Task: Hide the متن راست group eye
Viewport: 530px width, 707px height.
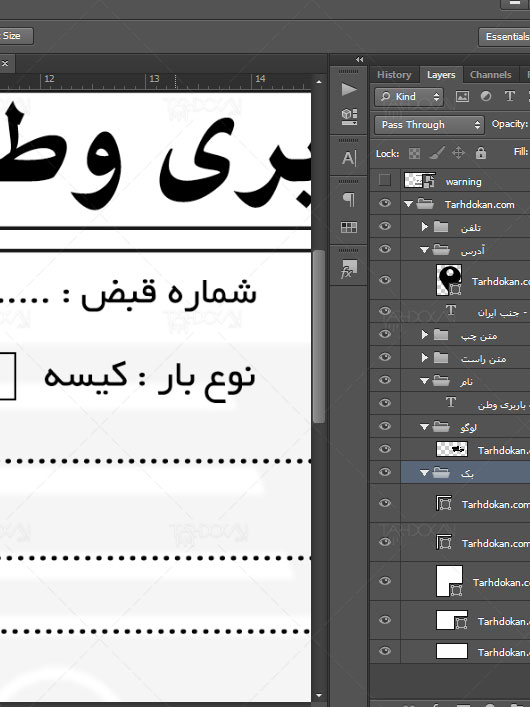Action: [385, 357]
